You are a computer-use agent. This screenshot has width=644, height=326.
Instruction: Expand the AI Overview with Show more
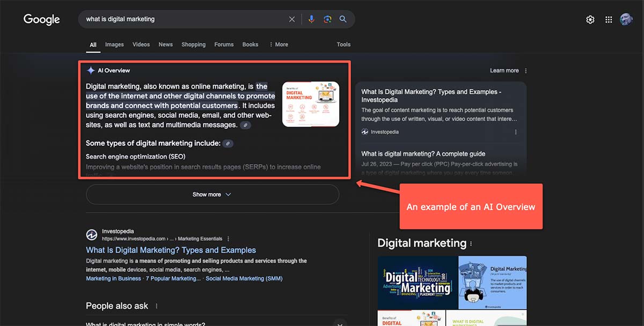point(211,195)
